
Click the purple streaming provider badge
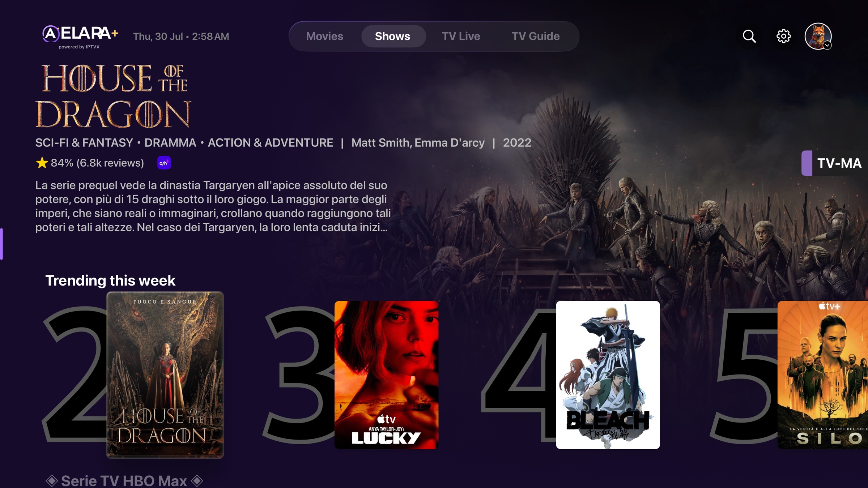(164, 163)
